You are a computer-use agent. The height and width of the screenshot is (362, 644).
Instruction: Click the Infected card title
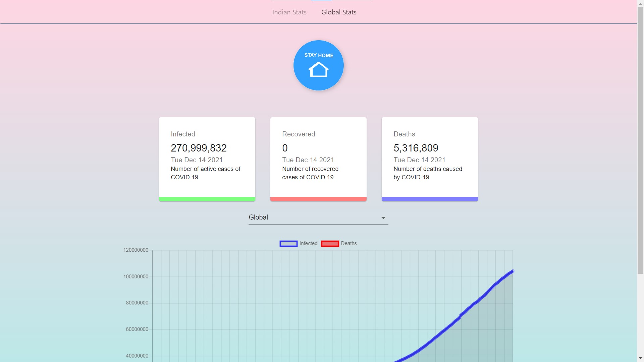pos(183,134)
